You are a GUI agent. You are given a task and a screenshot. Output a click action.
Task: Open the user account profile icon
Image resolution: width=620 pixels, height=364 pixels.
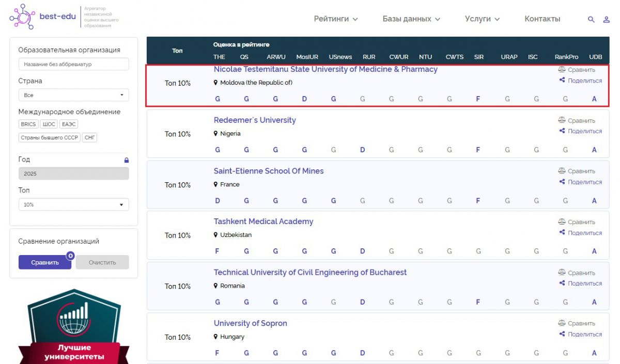pos(607,20)
